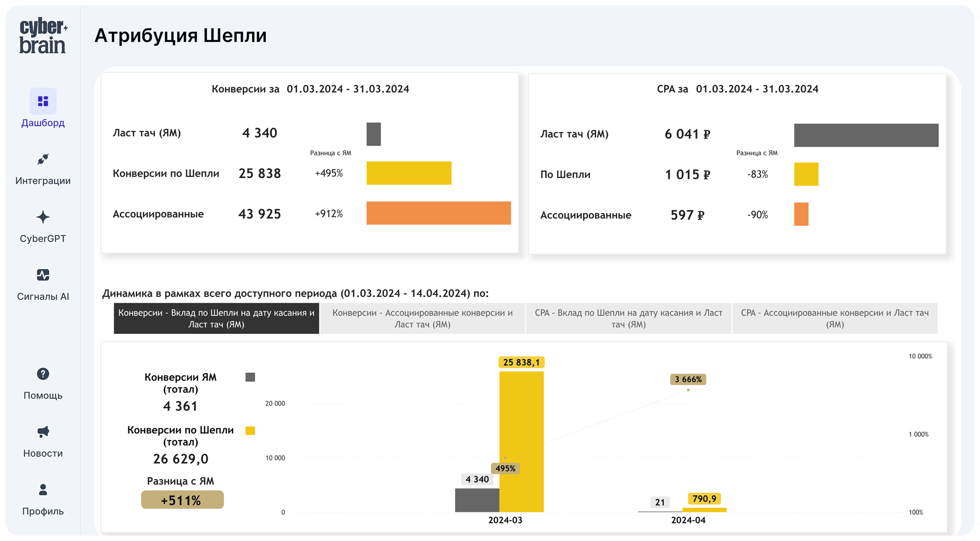Viewport: 980px width, 541px height.
Task: Click the gray Ласт тач CPA bar
Action: (866, 135)
